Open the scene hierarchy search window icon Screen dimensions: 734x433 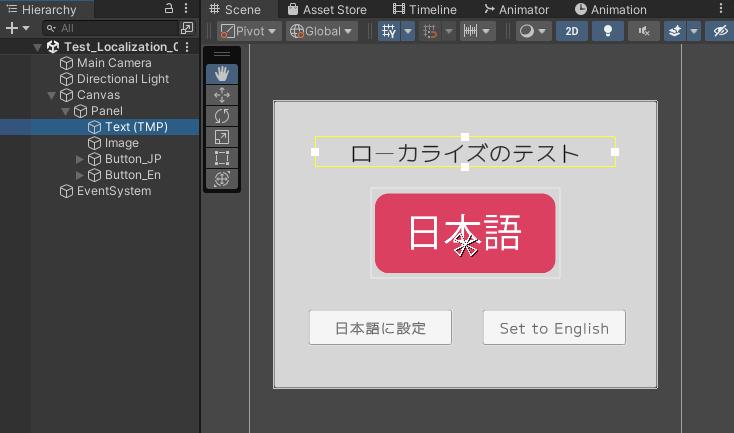(x=187, y=29)
